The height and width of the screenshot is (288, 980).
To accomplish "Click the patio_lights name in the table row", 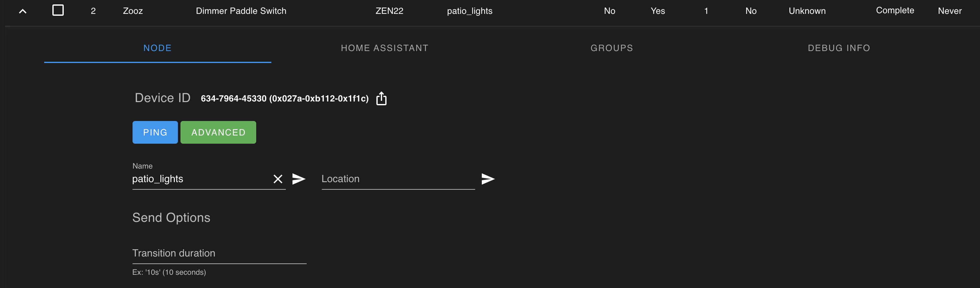I will pyautogui.click(x=470, y=11).
